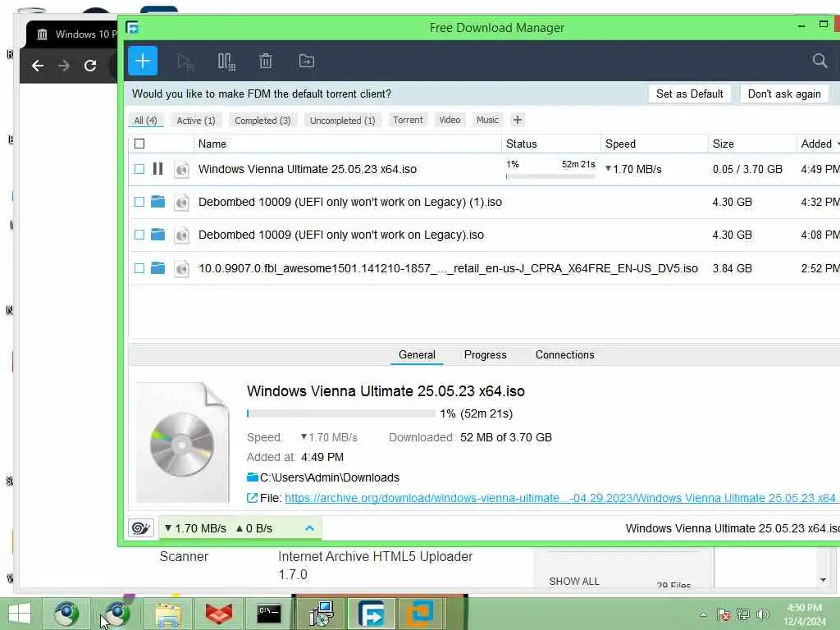Screen dimensions: 840x630
Task: Open Windows Start button
Action: [x=20, y=614]
